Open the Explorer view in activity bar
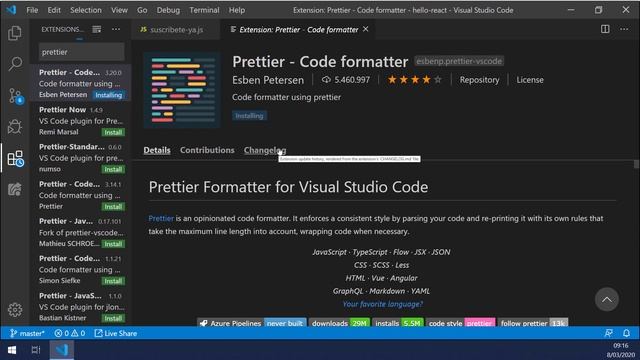This screenshot has height=360, width=640. (x=15, y=33)
